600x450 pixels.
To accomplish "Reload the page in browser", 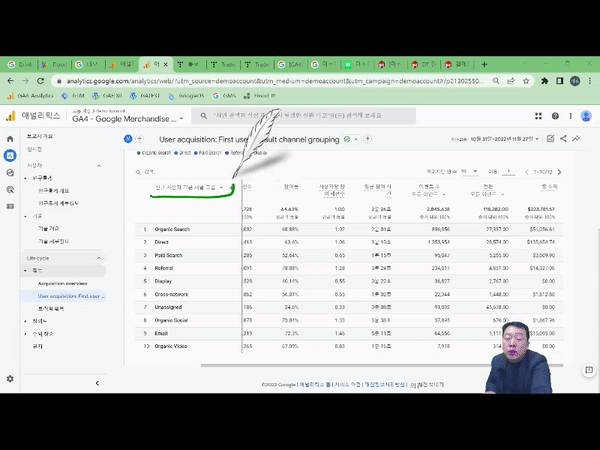I will [39, 80].
